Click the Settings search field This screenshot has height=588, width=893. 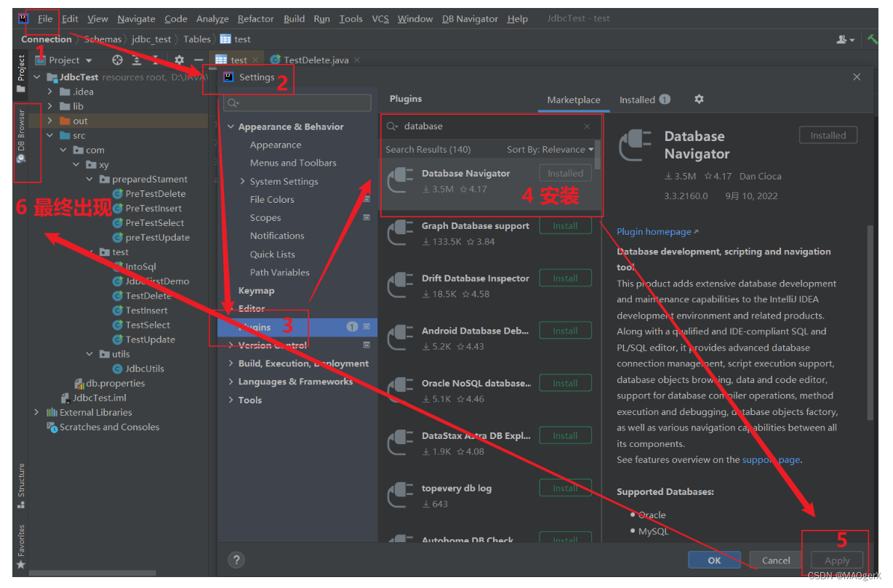pyautogui.click(x=297, y=103)
